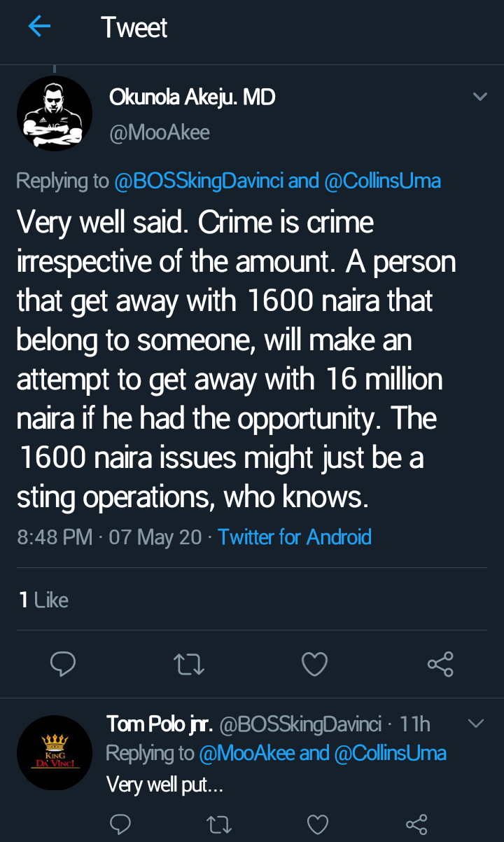
Task: Share Tom Polo jnr.'s reply
Action: (416, 824)
